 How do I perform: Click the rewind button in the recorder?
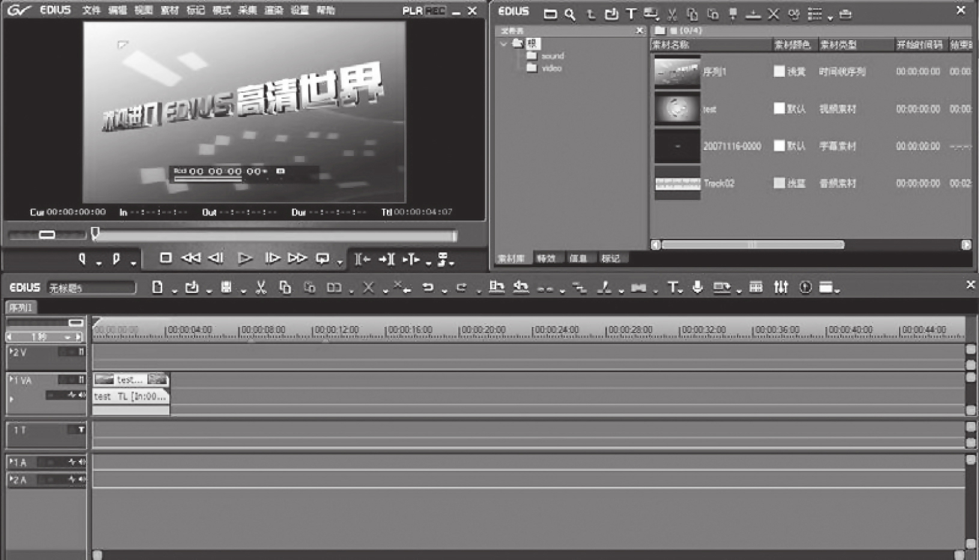point(190,258)
